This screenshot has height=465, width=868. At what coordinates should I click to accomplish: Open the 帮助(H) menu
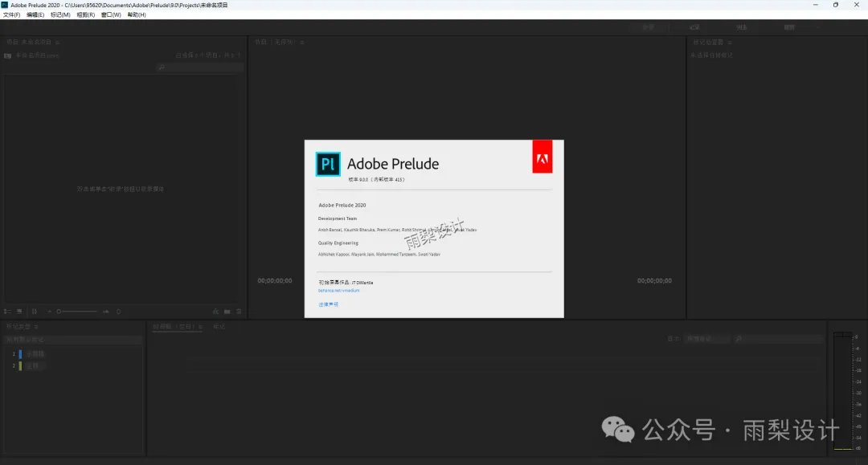pyautogui.click(x=137, y=15)
